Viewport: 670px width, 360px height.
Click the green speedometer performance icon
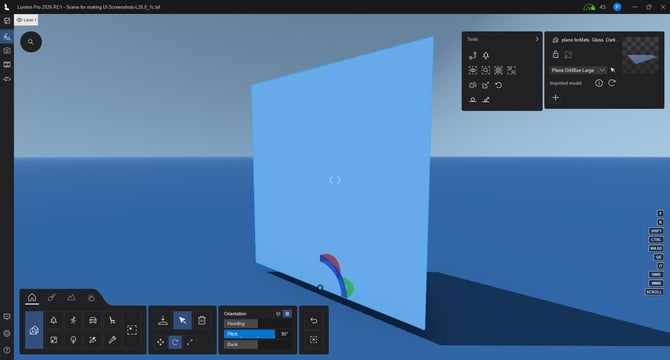(x=589, y=7)
